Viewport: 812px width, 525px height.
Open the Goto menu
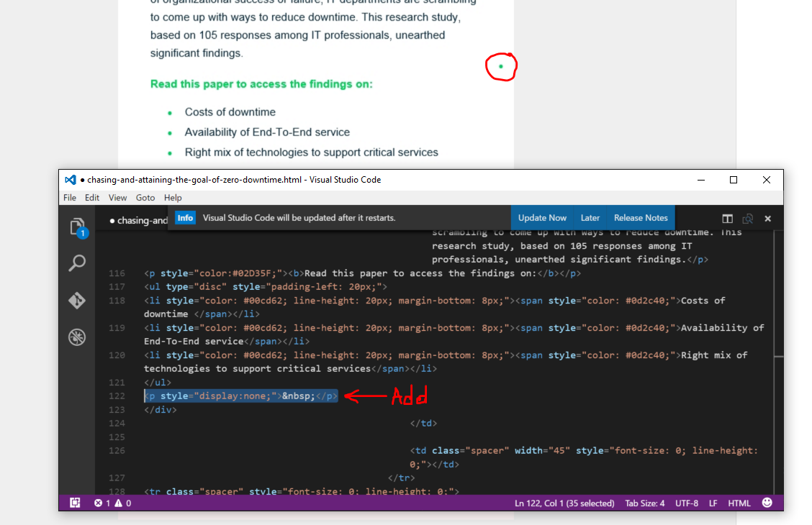click(x=145, y=198)
